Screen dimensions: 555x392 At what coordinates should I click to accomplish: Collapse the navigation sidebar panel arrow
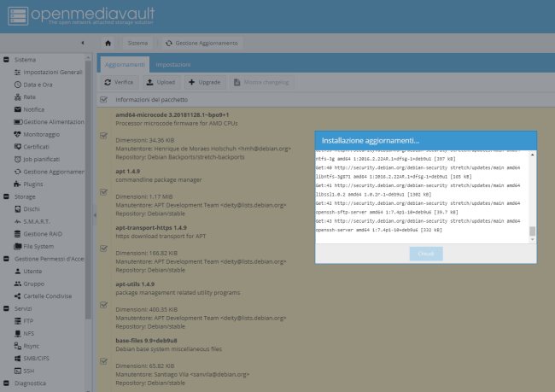[83, 43]
